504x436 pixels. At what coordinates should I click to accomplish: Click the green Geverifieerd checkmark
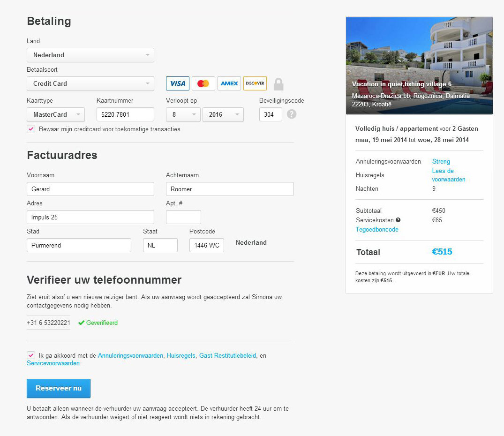point(81,323)
